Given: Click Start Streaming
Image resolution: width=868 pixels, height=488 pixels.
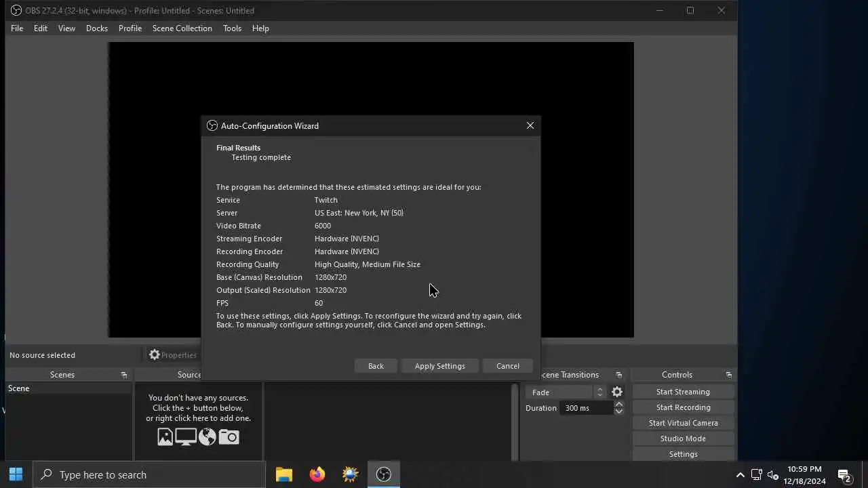Looking at the screenshot, I should [x=683, y=392].
